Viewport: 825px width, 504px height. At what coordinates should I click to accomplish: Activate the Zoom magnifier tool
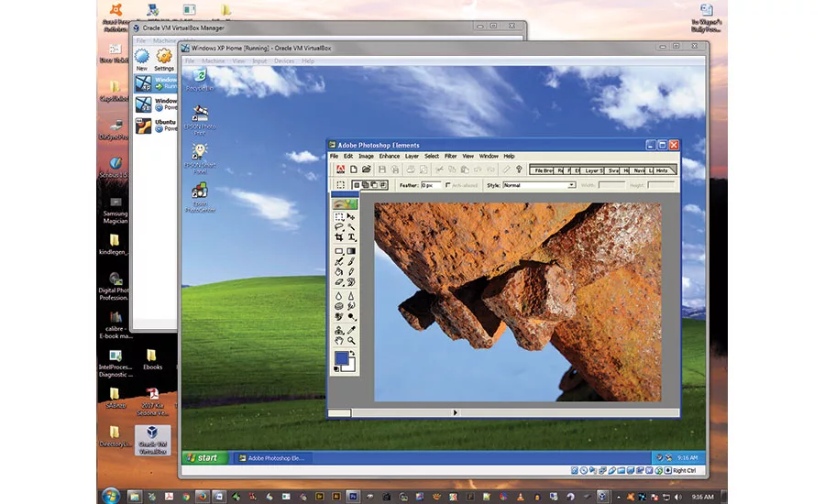click(351, 341)
